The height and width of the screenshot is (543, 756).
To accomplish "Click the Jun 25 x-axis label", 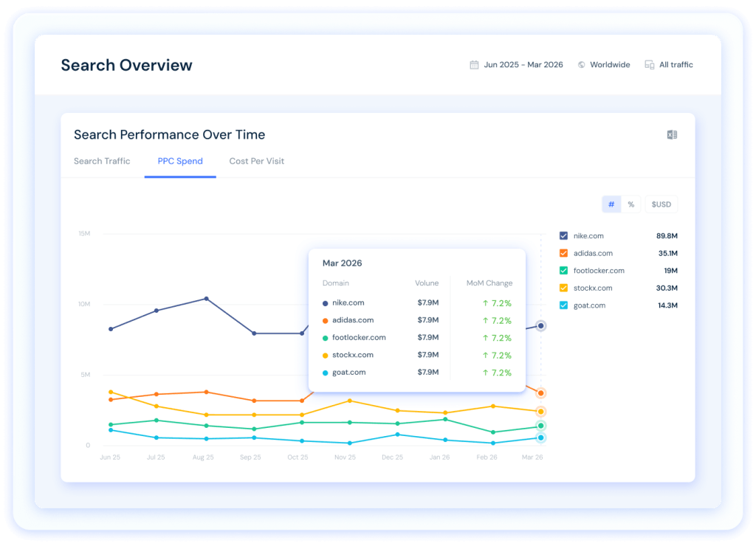I will (110, 457).
